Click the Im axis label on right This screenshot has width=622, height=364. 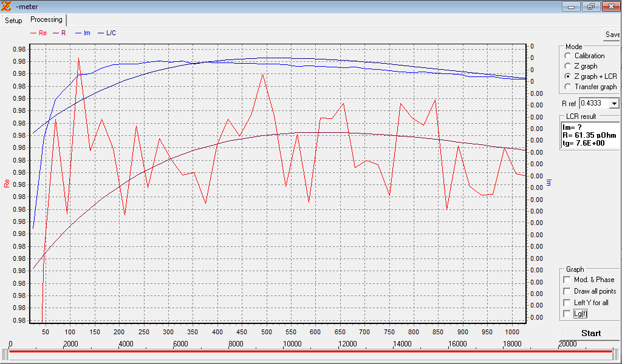coord(549,183)
